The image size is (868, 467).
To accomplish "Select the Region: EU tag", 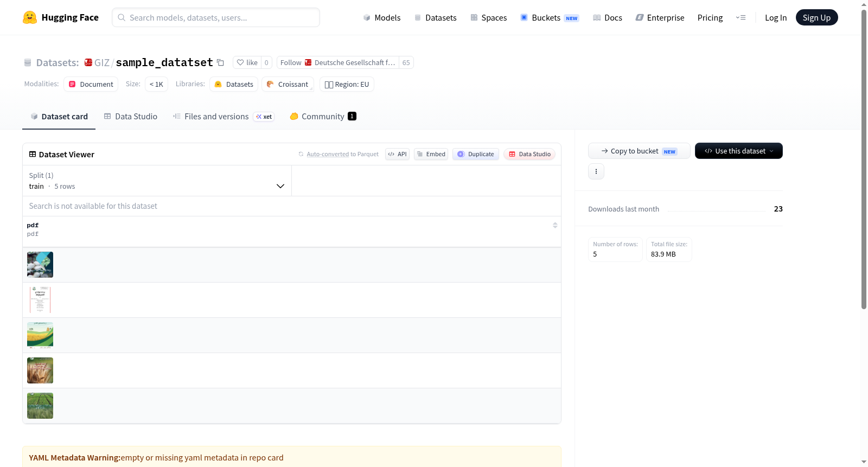I will pyautogui.click(x=347, y=84).
